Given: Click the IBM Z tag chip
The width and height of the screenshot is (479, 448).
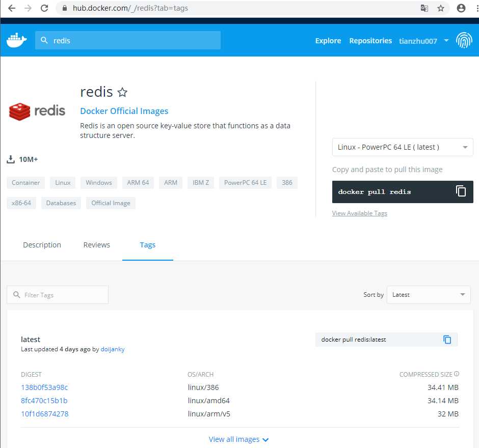Looking at the screenshot, I should pyautogui.click(x=201, y=182).
